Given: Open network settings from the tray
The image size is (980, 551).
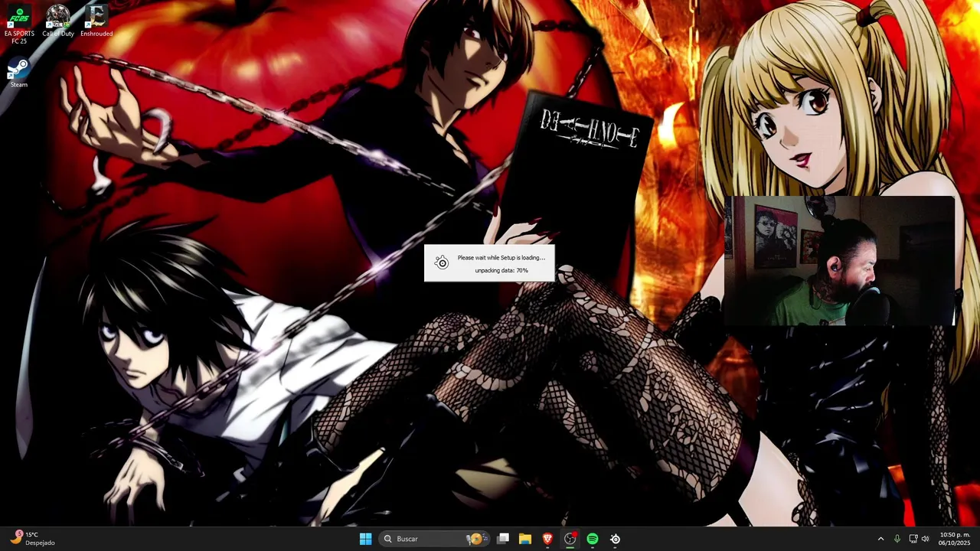Looking at the screenshot, I should click(913, 539).
